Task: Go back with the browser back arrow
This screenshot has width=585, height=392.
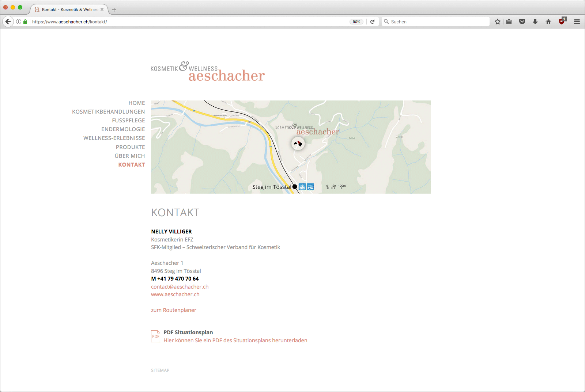Action: pos(8,22)
